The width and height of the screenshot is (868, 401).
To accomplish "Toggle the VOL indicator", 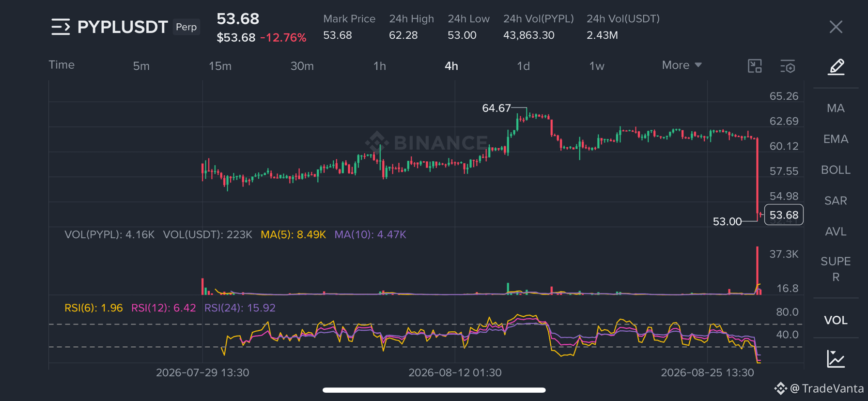I will pos(836,320).
